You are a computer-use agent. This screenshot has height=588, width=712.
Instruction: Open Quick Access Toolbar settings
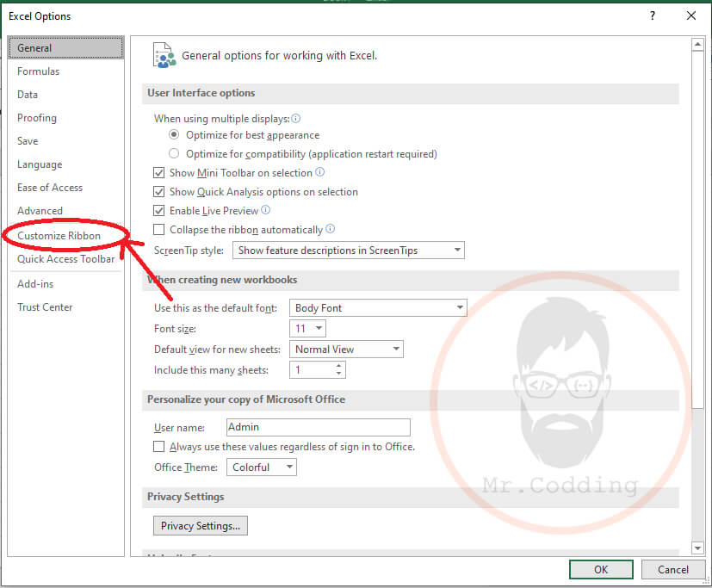click(x=65, y=259)
